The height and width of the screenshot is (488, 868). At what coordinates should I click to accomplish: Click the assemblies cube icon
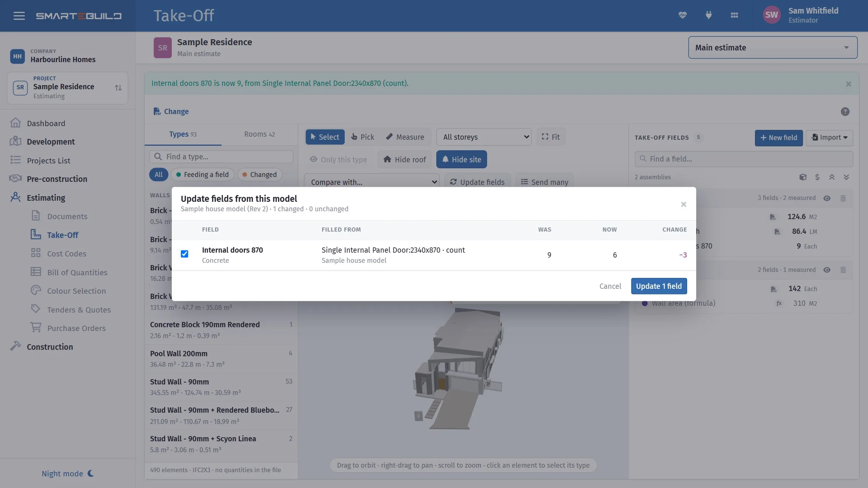(x=803, y=177)
